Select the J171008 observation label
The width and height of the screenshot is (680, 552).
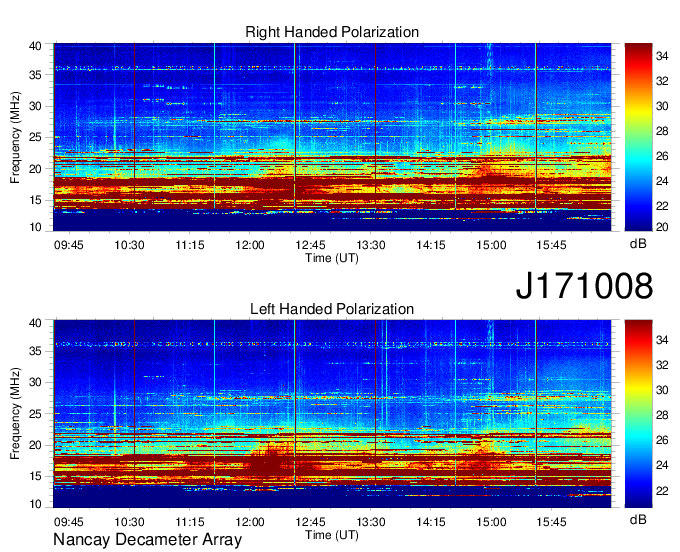point(584,286)
